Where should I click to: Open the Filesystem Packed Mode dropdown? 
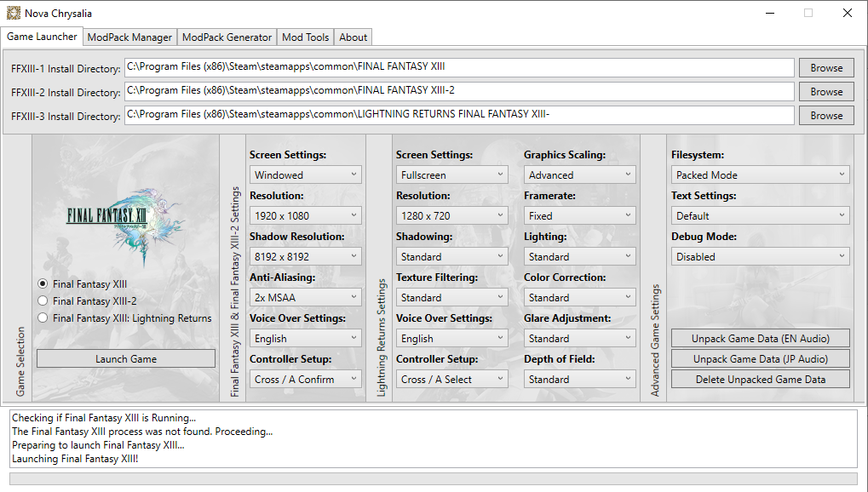[x=761, y=174]
